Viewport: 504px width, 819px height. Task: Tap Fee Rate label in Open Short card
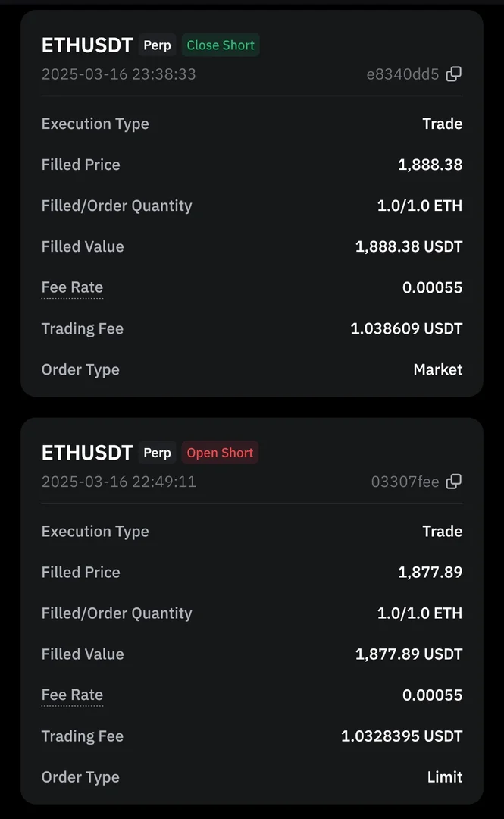point(72,695)
